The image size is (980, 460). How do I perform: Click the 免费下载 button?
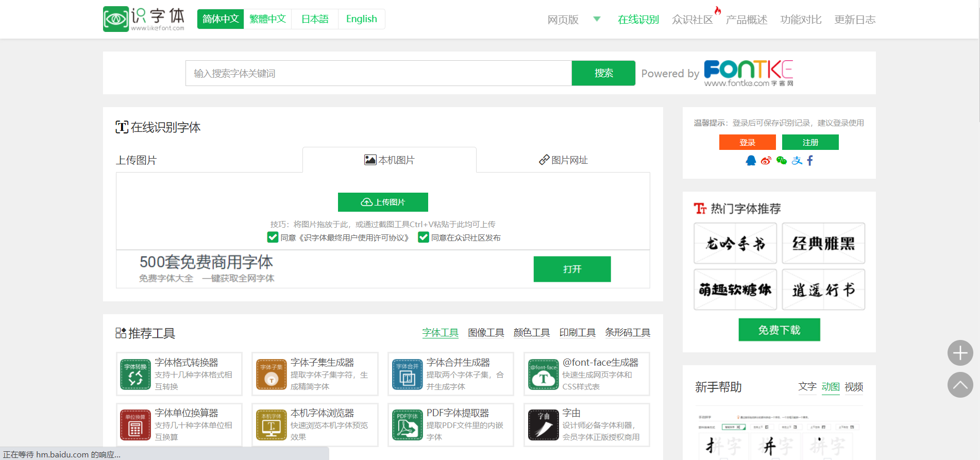click(x=779, y=330)
